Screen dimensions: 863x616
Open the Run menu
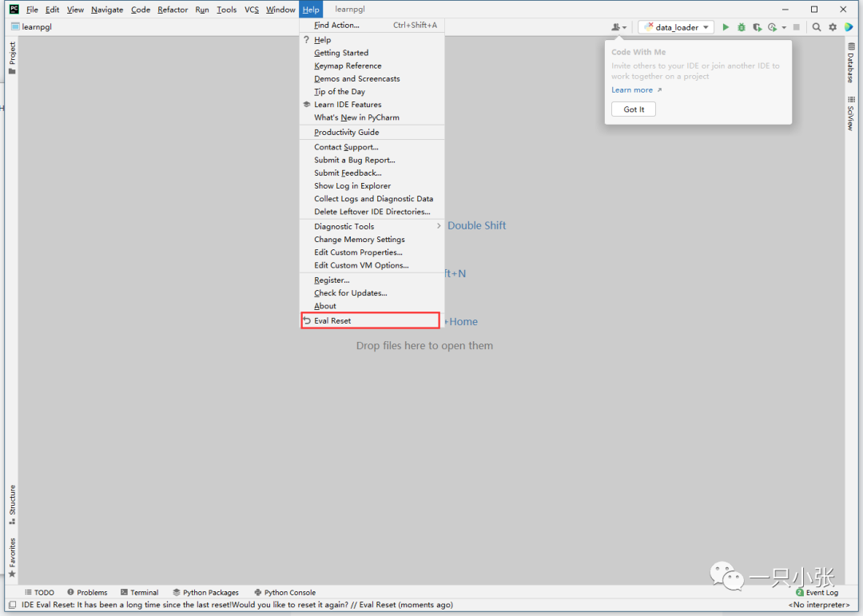(202, 10)
